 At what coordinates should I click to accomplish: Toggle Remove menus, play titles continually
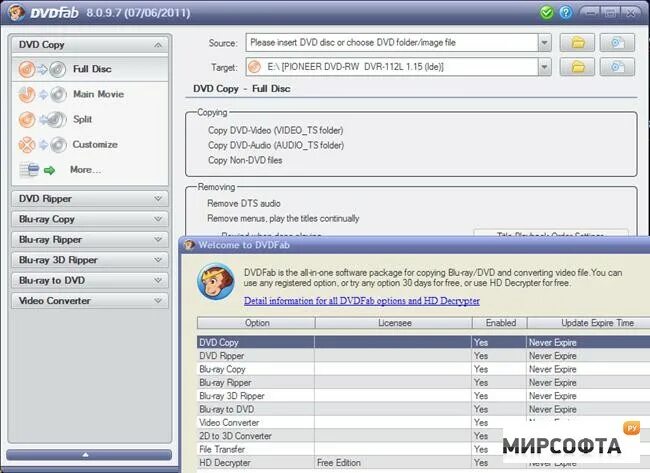[x=283, y=218]
